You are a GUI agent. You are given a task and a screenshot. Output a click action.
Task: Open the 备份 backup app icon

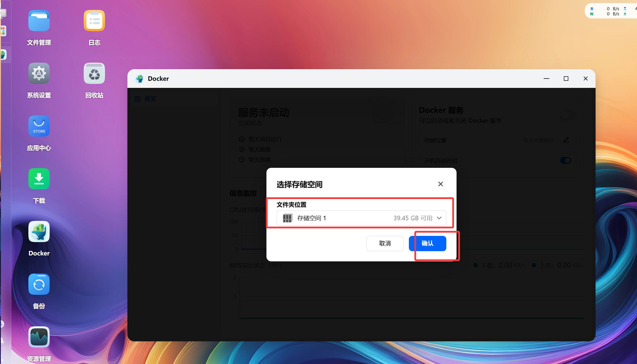39,285
